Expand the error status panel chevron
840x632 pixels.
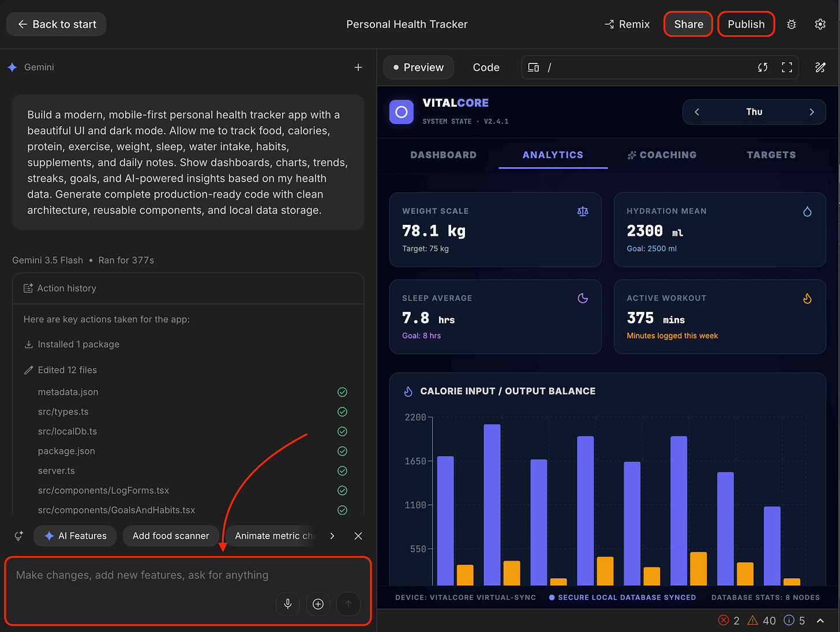point(820,620)
